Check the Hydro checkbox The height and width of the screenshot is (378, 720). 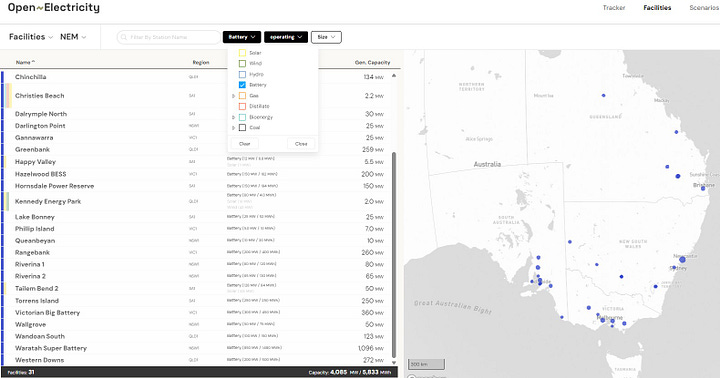(x=242, y=74)
